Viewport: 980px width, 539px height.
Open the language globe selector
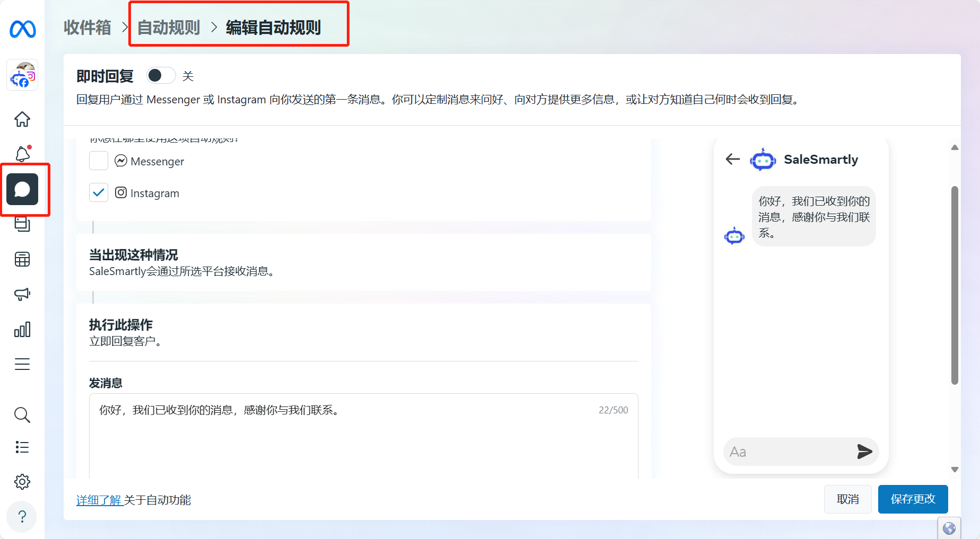(x=949, y=528)
